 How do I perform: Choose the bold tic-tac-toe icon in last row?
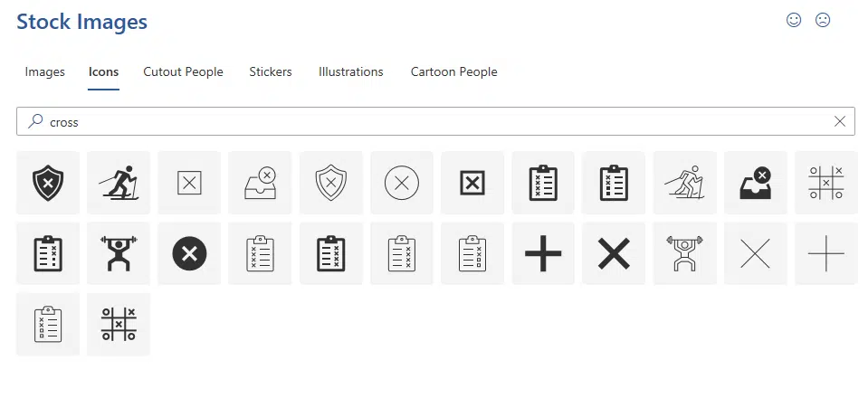click(x=119, y=325)
